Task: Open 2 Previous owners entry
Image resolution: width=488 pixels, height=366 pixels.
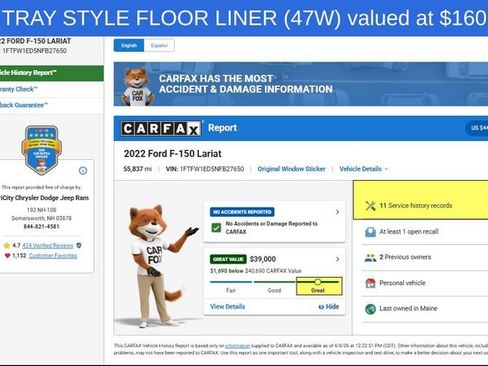Action: coord(405,257)
